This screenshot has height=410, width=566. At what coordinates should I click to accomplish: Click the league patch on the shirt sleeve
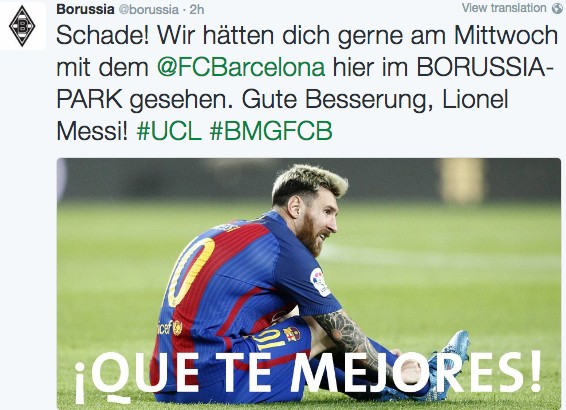320,282
